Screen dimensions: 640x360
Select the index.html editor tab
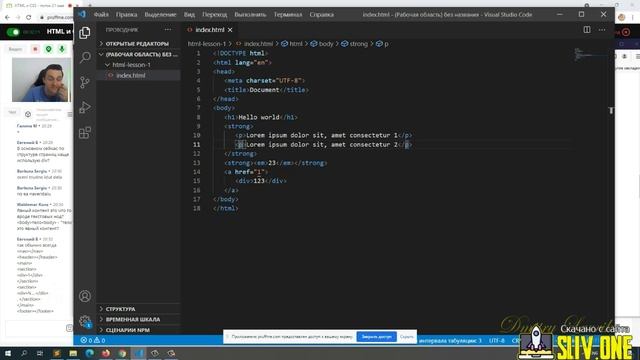pyautogui.click(x=210, y=30)
